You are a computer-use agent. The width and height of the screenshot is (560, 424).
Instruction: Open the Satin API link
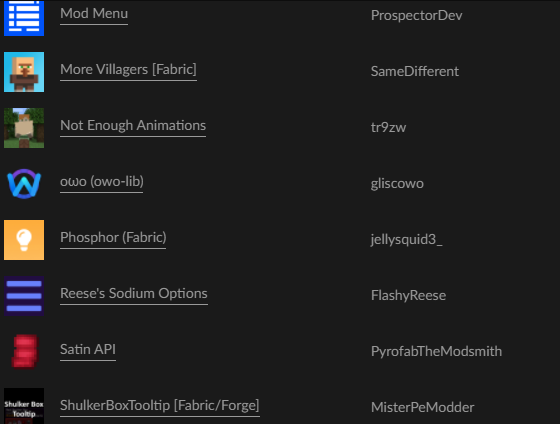click(88, 349)
